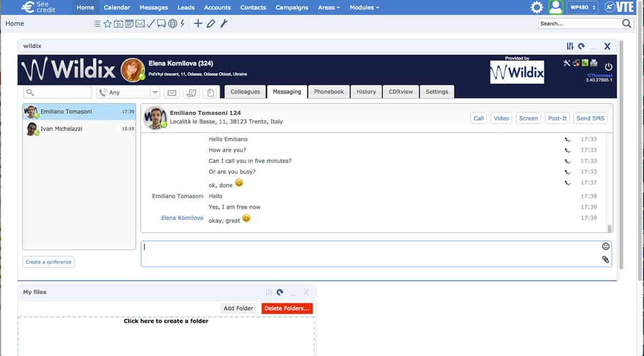Click the paperclip attachment icon
The image size is (644, 356).
pyautogui.click(x=606, y=259)
